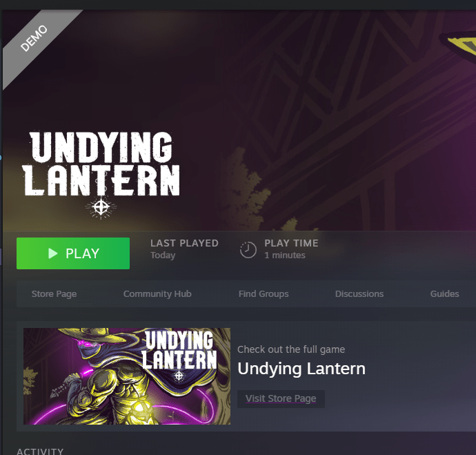This screenshot has width=476, height=455.
Task: Click the play time clock icon
Action: 248,250
